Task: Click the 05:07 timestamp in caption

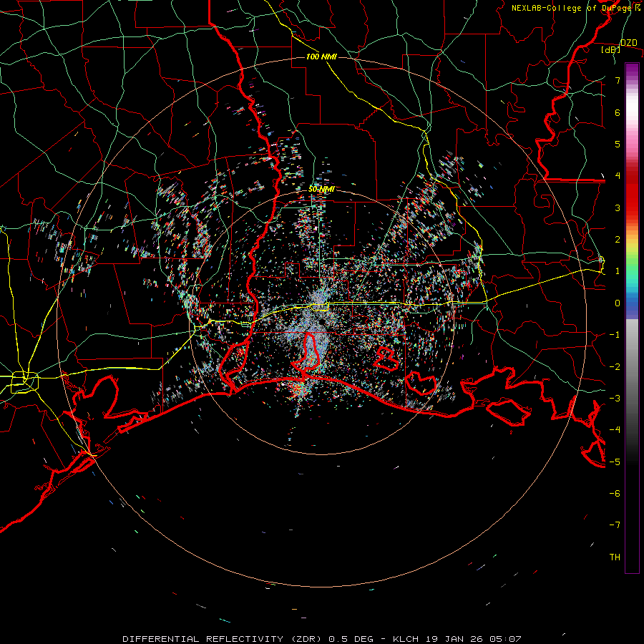Action: (505, 639)
